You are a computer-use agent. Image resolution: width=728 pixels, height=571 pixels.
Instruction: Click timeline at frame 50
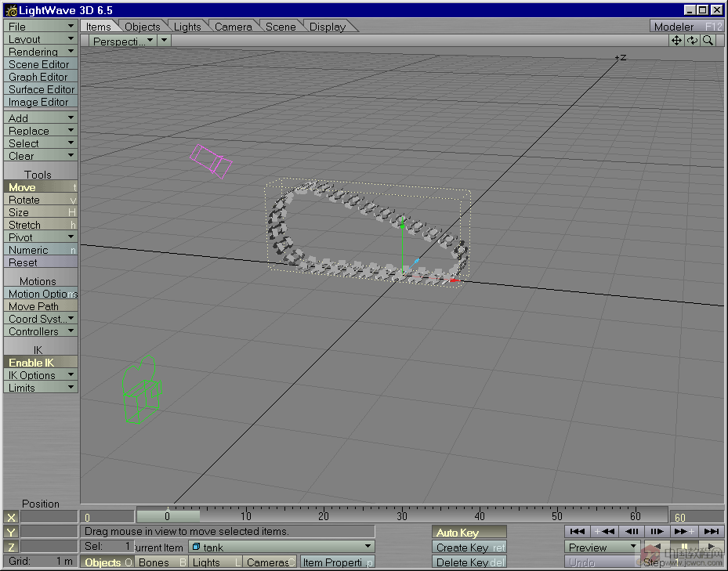tap(558, 515)
